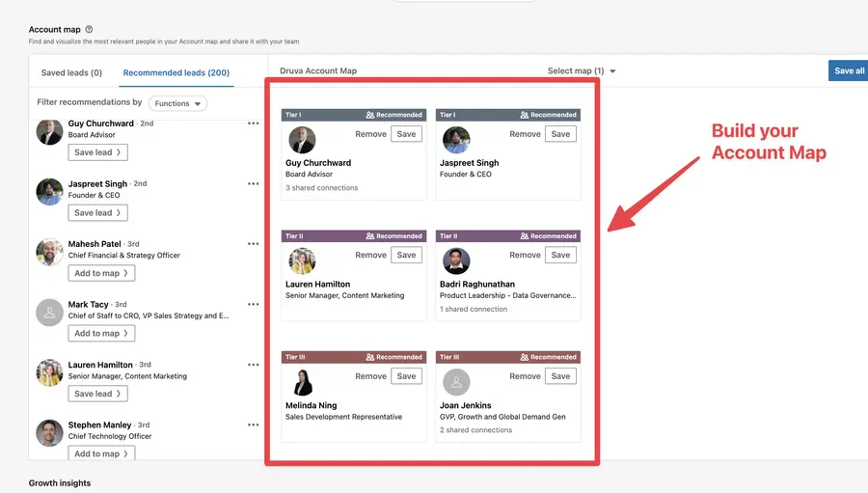
Task: Remove Badri Raghunathan from account map
Action: [525, 255]
